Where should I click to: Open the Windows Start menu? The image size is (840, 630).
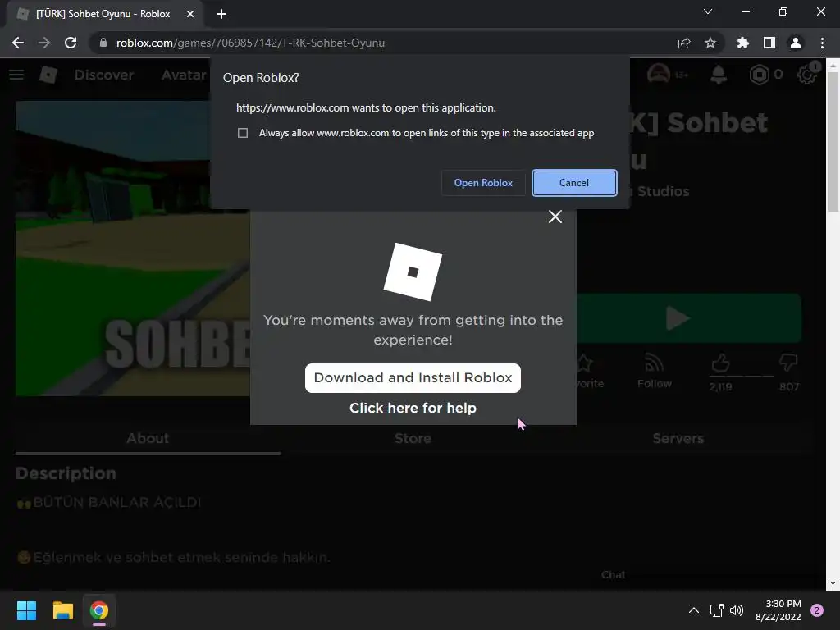pos(26,610)
